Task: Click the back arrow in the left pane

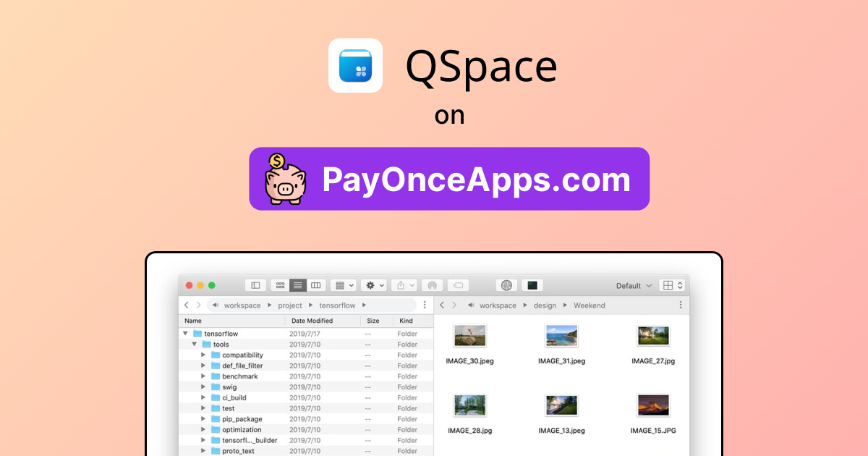Action: [x=186, y=305]
